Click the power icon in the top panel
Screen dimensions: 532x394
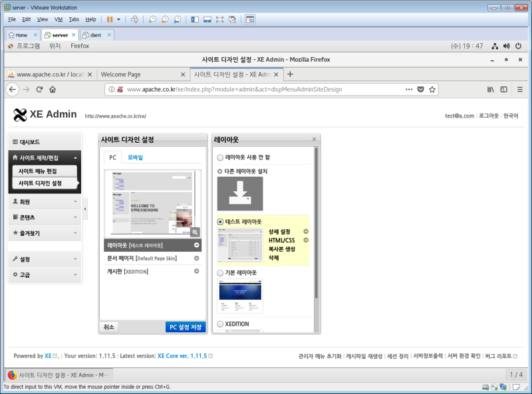coord(518,46)
